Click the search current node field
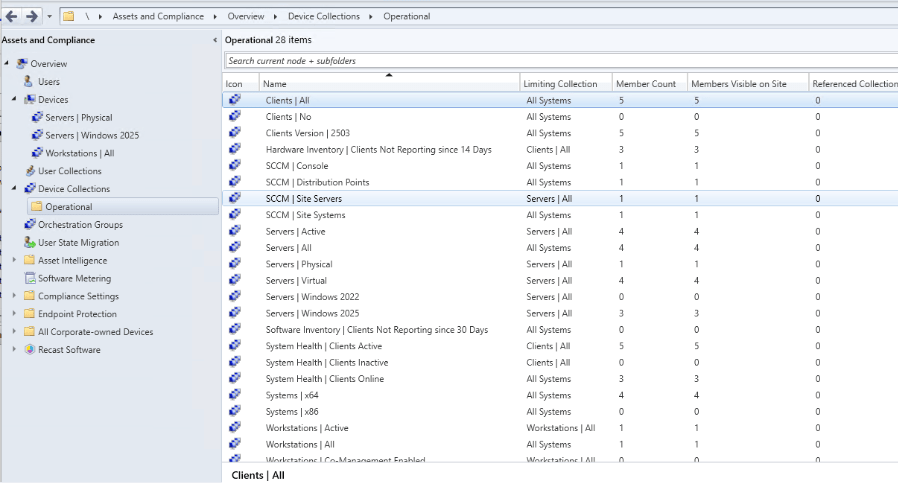This screenshot has height=483, width=898. click(x=560, y=61)
